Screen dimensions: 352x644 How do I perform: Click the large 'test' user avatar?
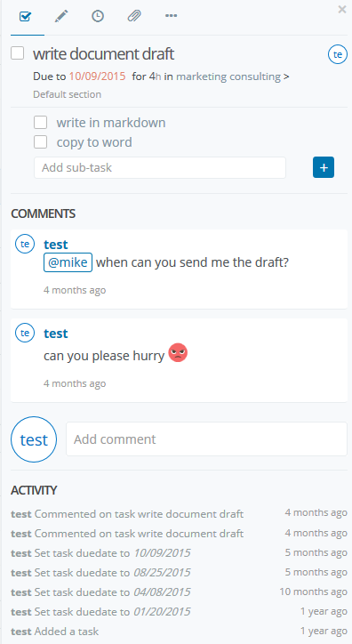tap(34, 440)
